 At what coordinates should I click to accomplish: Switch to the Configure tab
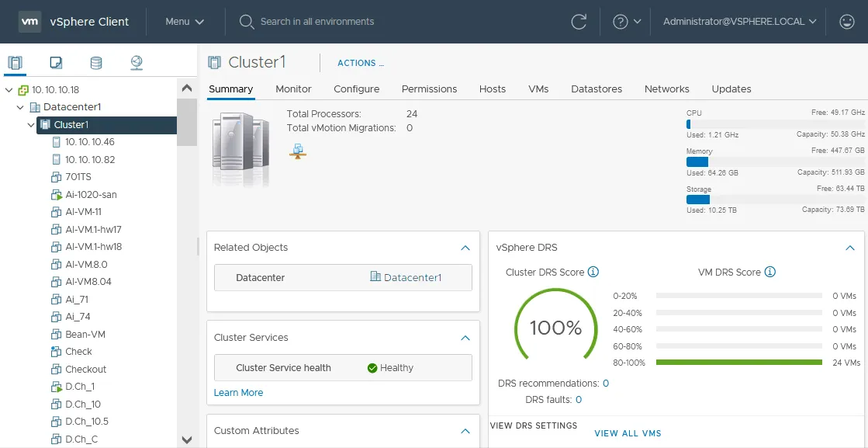(x=356, y=89)
